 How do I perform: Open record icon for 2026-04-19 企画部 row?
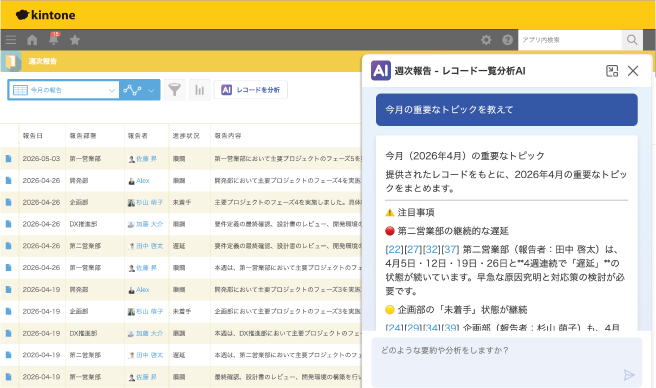(8, 311)
